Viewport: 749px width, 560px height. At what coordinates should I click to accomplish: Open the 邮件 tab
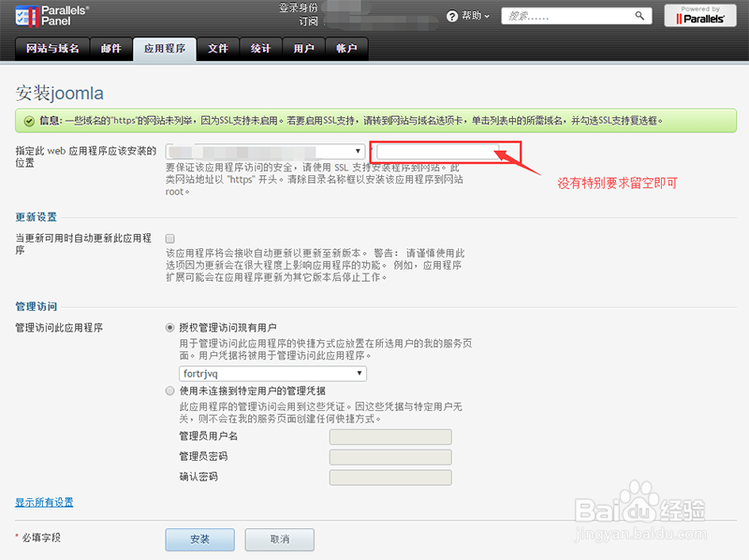111,48
